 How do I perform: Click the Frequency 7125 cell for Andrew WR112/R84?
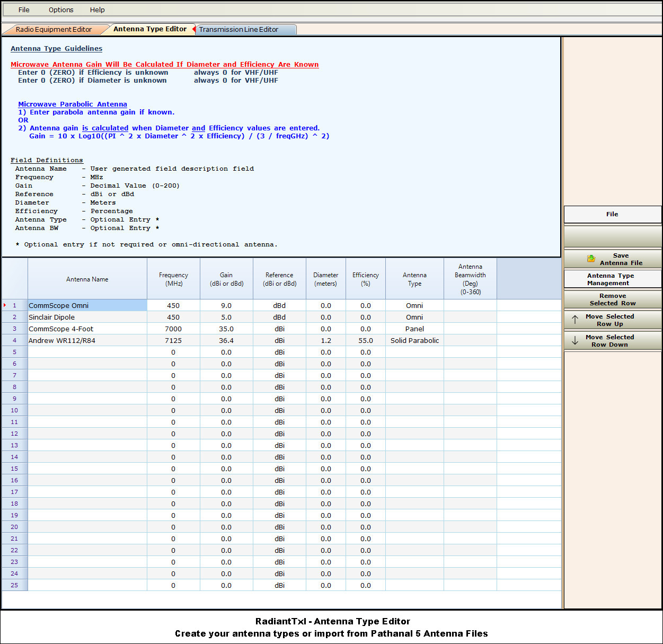(x=173, y=340)
